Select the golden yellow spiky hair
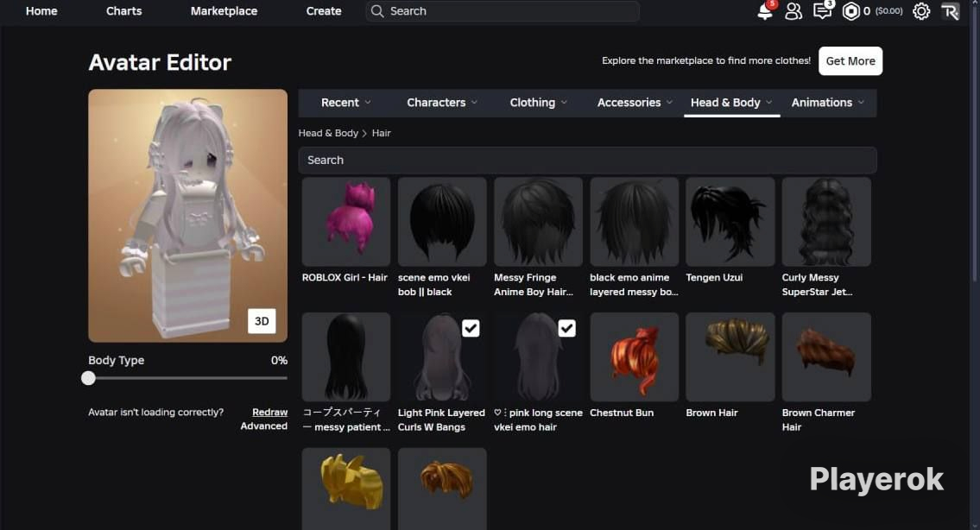This screenshot has width=980, height=530. (346, 489)
